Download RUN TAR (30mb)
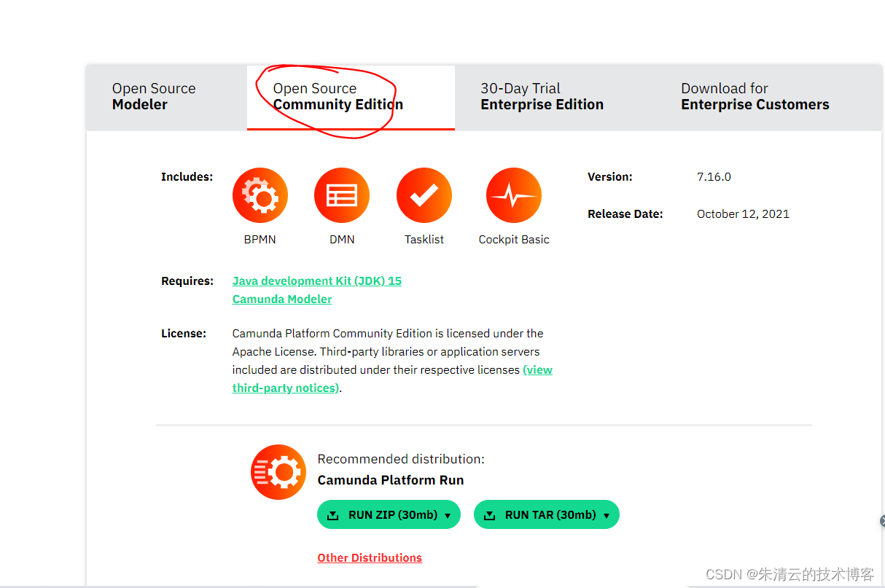 pos(547,514)
